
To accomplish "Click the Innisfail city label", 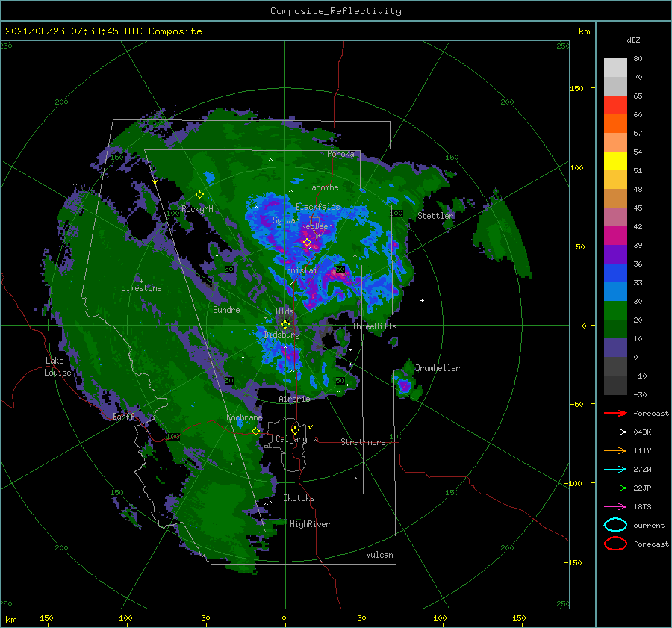I will 302,270.
